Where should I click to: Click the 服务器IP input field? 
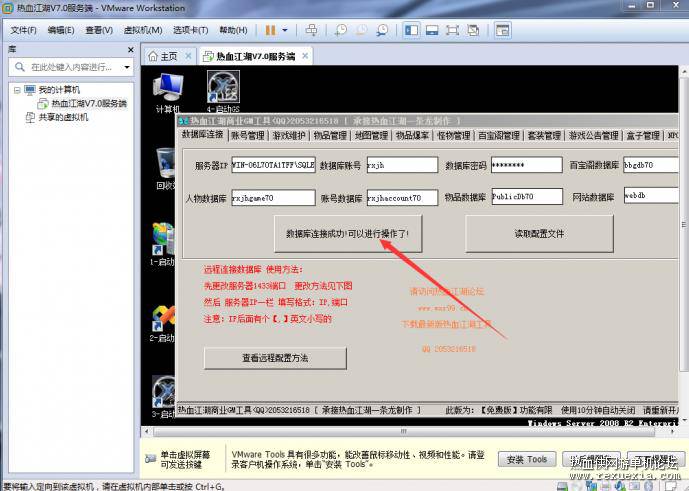(273, 165)
